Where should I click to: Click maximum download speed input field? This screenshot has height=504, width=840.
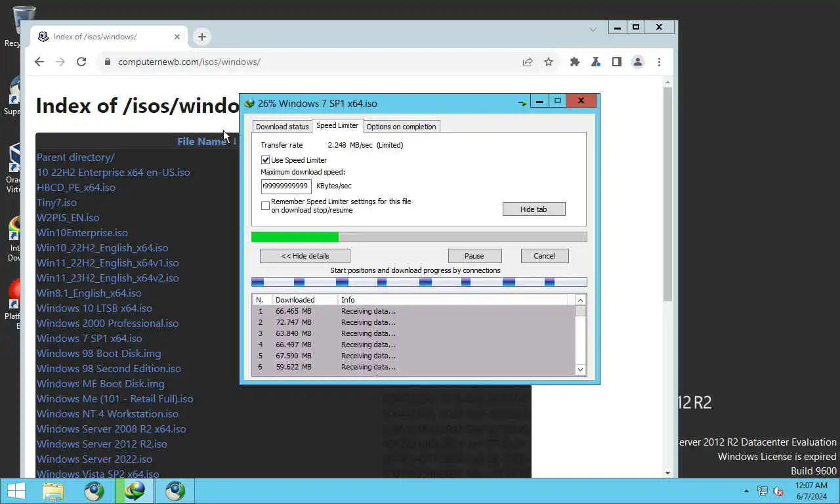click(x=286, y=186)
